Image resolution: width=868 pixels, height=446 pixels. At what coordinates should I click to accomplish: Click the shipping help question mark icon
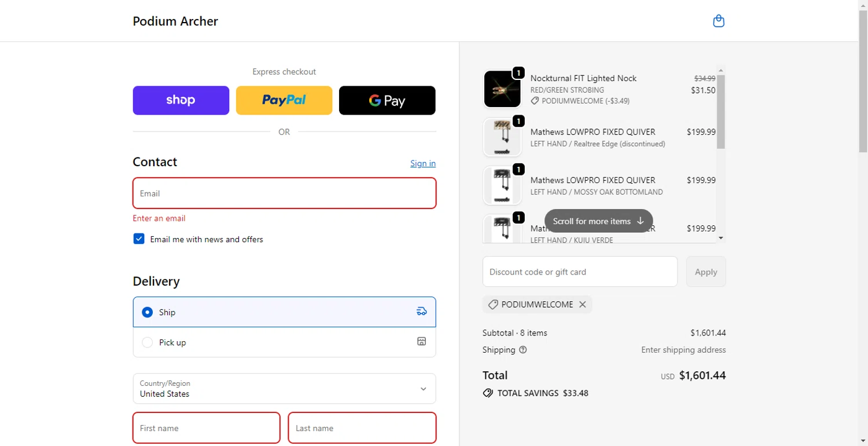click(x=523, y=350)
